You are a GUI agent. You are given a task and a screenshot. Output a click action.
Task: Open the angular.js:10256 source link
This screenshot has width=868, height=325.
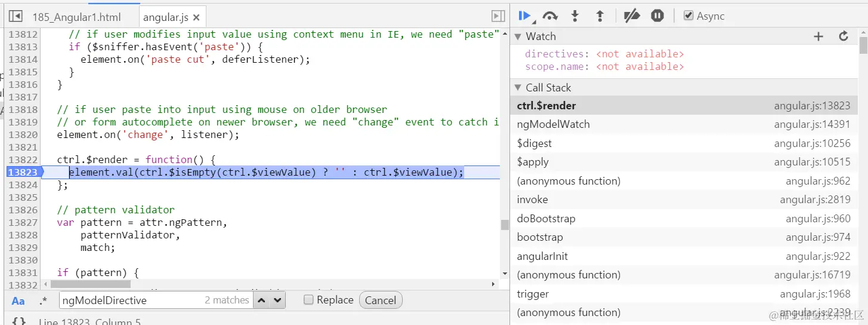pyautogui.click(x=812, y=143)
